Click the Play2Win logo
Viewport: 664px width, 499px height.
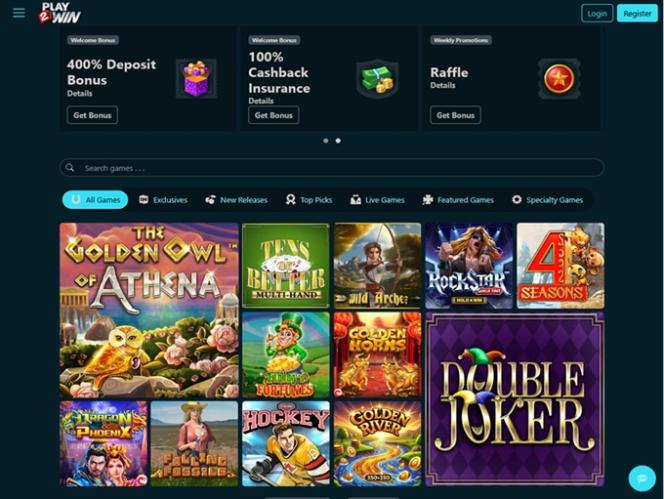pyautogui.click(x=59, y=13)
